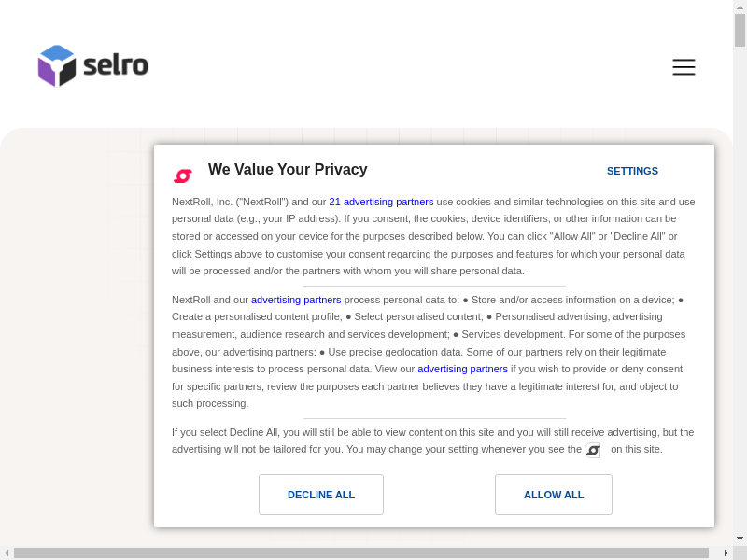Click the Selro wordmark text
Image resolution: width=747 pixels, height=560 pixels.
116,65
